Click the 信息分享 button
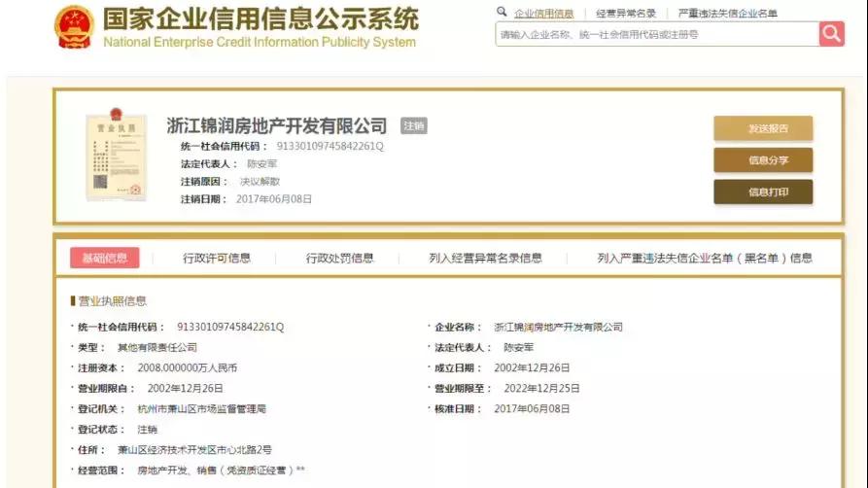 coord(763,160)
